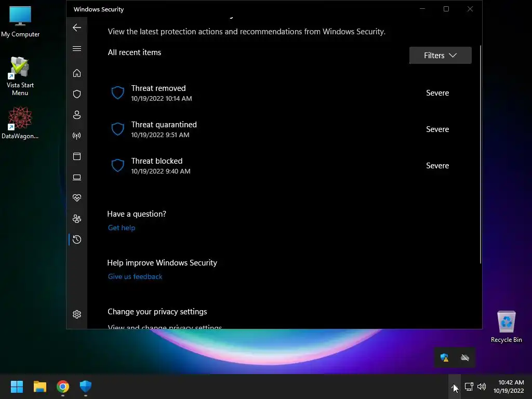This screenshot has height=399, width=532.
Task: Open Device performance & health heart icon
Action: tap(77, 198)
